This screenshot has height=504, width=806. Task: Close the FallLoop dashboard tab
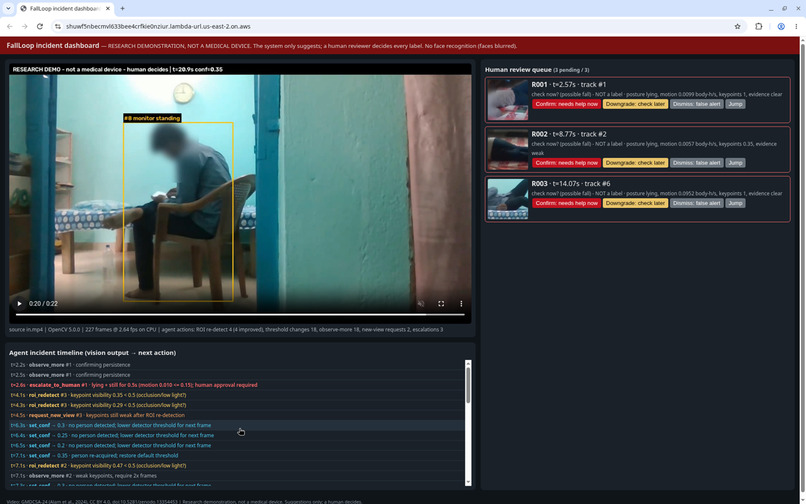click(108, 8)
